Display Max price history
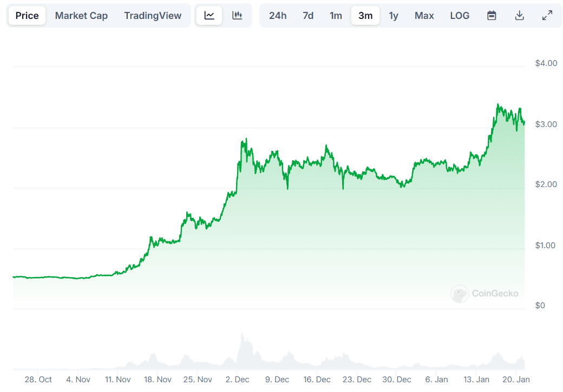The width and height of the screenshot is (563, 392). 424,16
